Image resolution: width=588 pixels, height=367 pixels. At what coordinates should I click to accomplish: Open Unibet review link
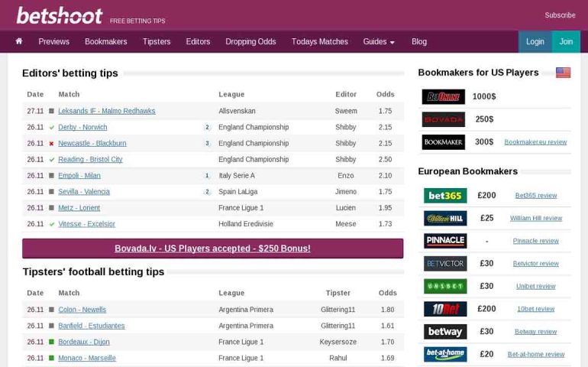(536, 286)
